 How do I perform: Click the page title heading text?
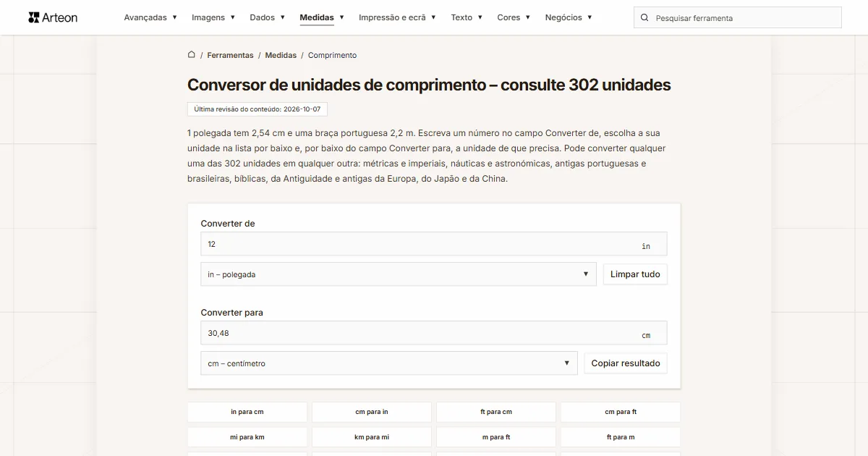429,85
